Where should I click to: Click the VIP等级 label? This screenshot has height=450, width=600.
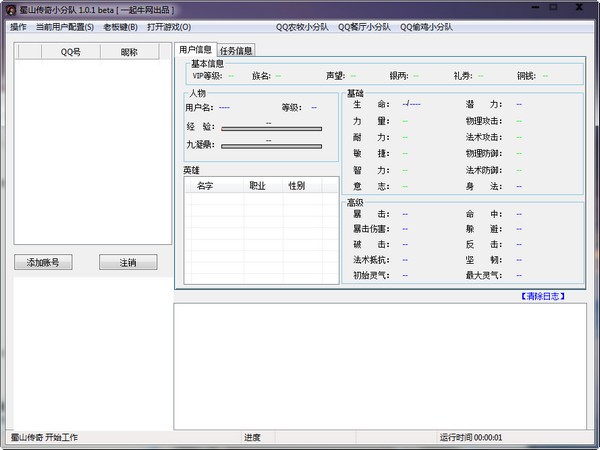pos(207,76)
